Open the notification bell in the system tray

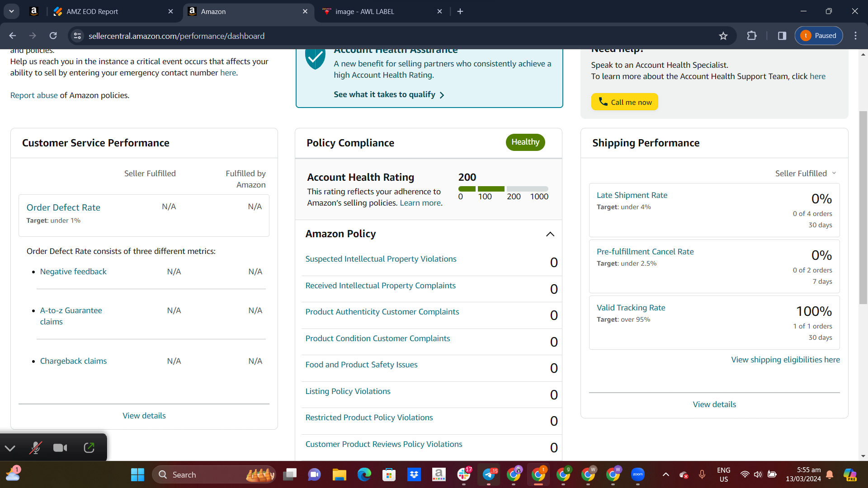coord(830,474)
